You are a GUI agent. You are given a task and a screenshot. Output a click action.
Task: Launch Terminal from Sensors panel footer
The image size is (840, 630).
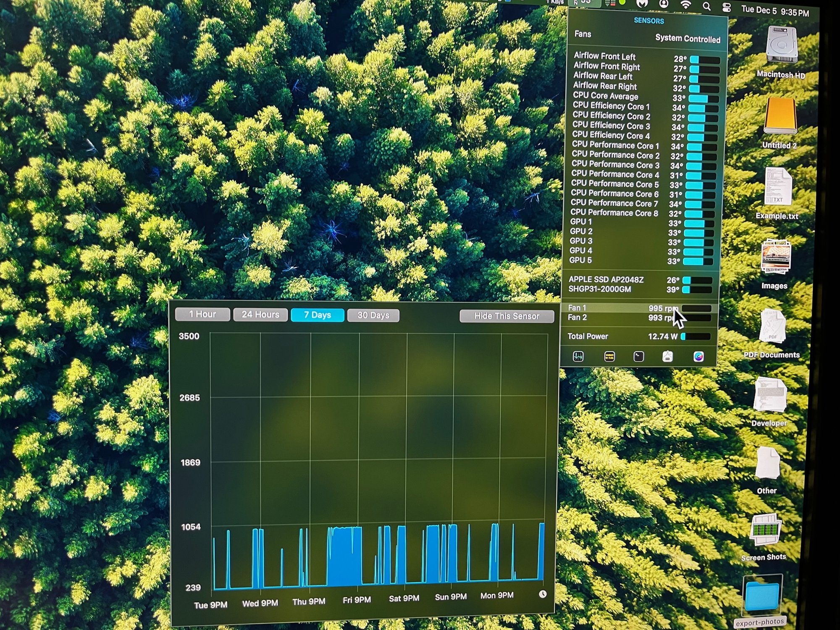(638, 357)
